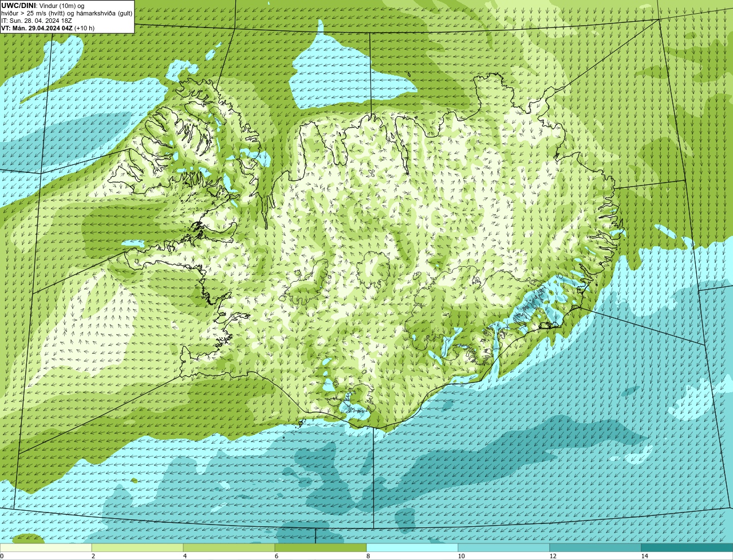Click the scale label '10'
Viewport: 733px width, 560px height.
point(461,556)
